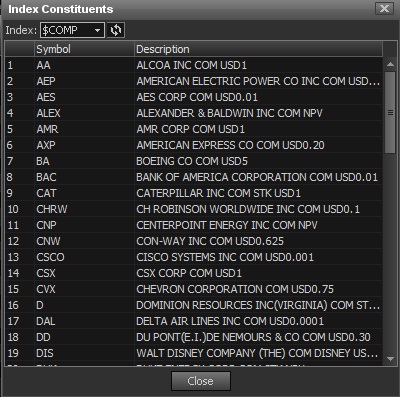Refresh the index constituents list
This screenshot has height=397, width=400.
pyautogui.click(x=116, y=30)
